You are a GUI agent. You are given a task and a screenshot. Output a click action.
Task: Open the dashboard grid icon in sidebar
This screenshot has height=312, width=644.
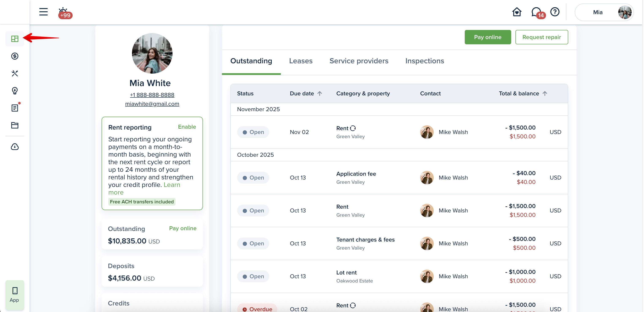click(x=15, y=39)
